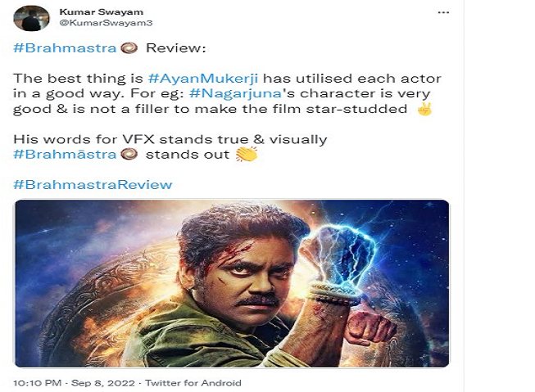This screenshot has height=392, width=535.
Task: Open the #BrahmastraReview hashtag
Action: [93, 184]
